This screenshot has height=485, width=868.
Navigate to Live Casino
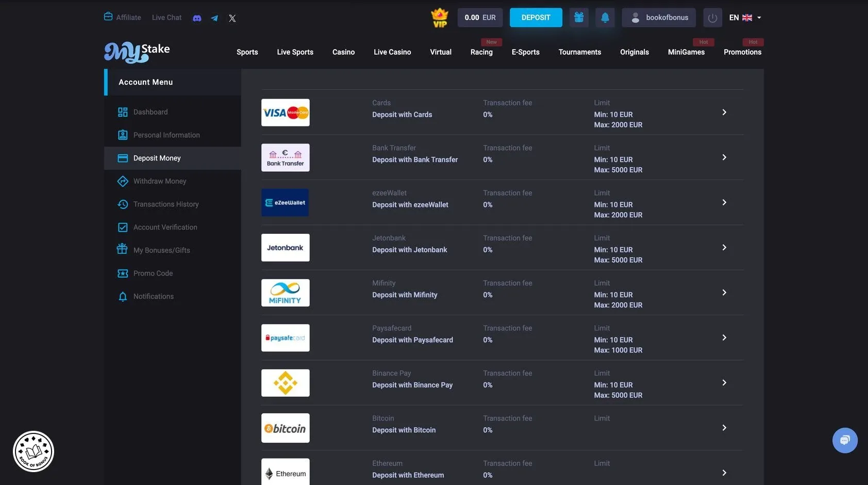tap(392, 52)
